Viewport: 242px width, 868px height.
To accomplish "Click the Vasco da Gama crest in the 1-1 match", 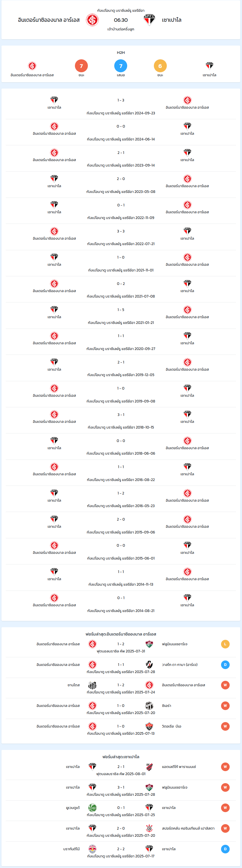I will click(149, 664).
